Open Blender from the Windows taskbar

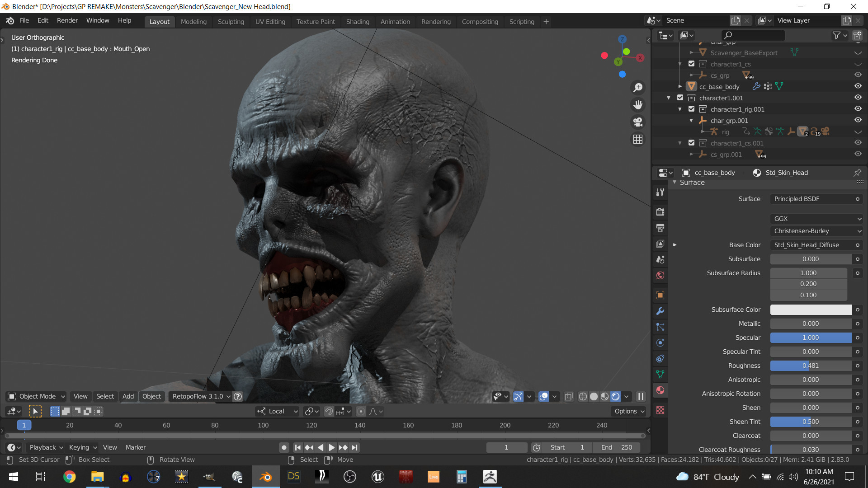(x=265, y=477)
